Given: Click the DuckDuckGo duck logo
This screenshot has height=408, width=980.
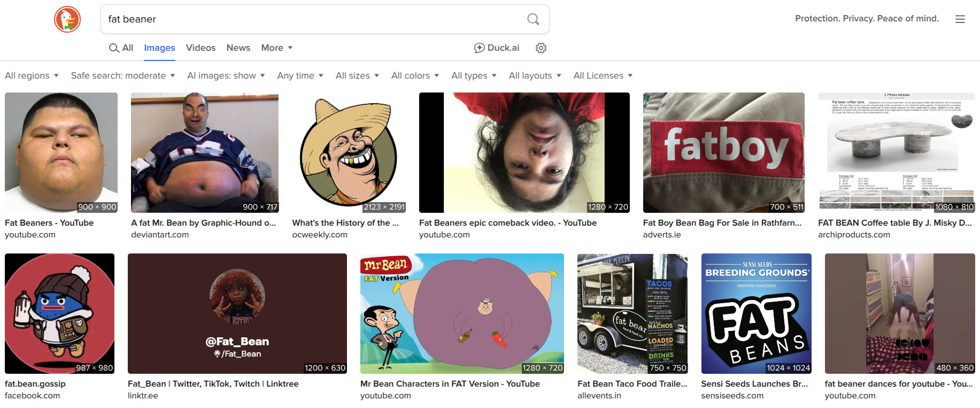Looking at the screenshot, I should pos(67,19).
